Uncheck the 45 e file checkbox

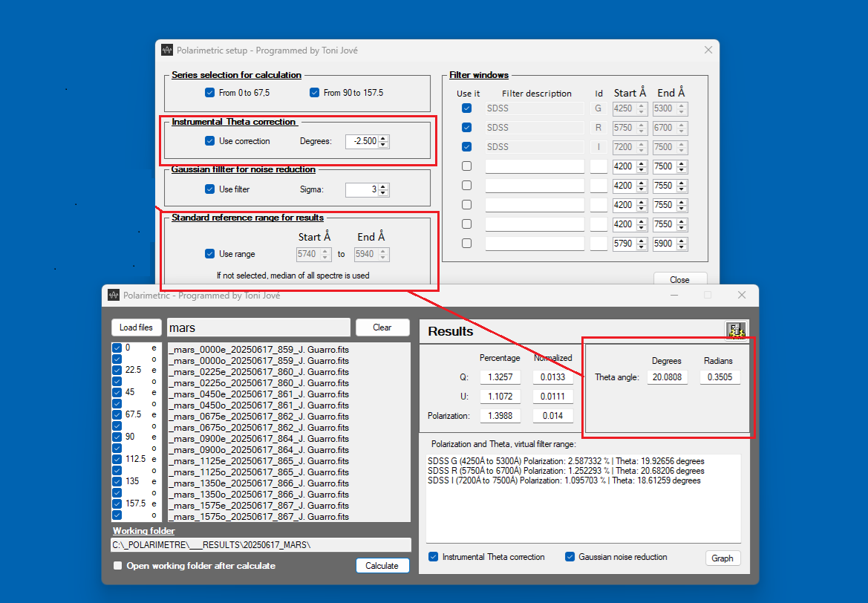pyautogui.click(x=117, y=392)
